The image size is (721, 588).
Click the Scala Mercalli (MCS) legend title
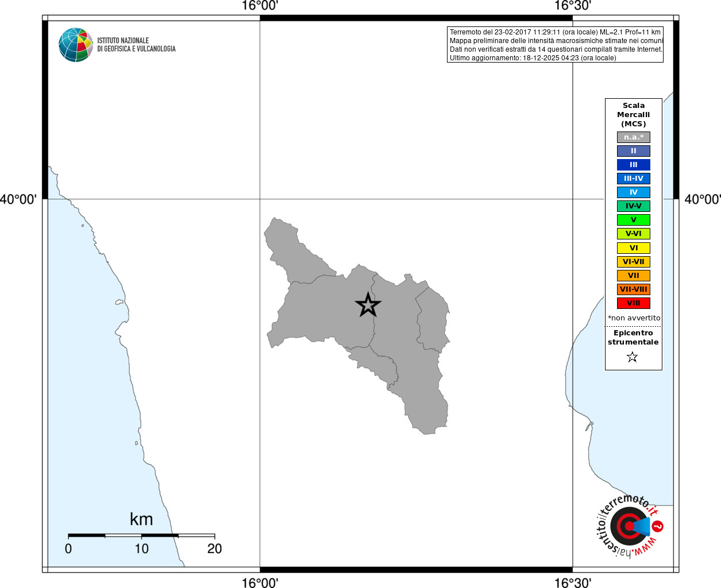(x=634, y=115)
